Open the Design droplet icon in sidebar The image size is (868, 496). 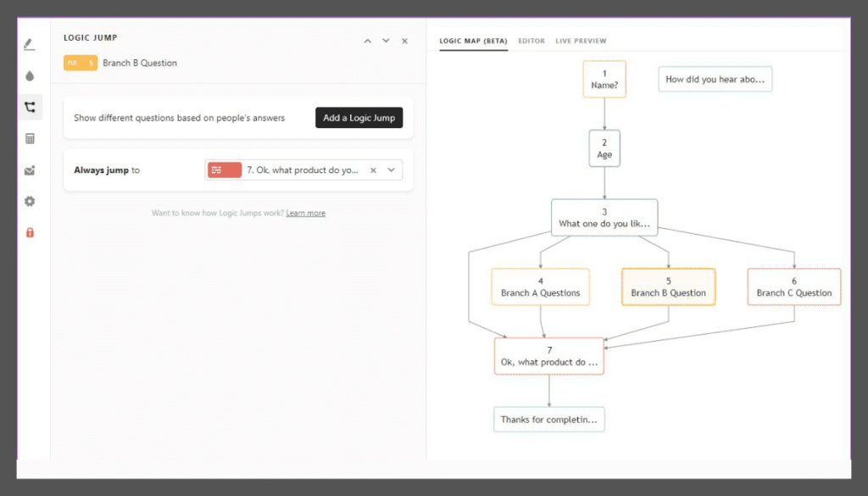tap(30, 75)
